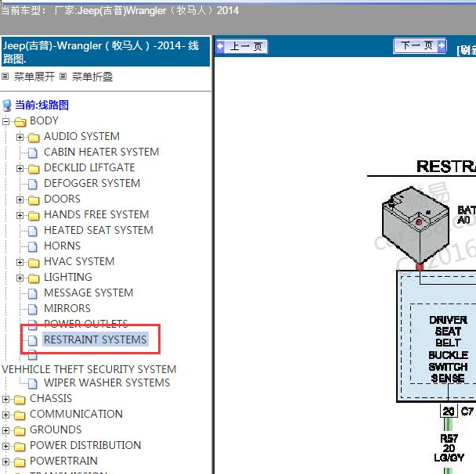Expand the DECKLID LIFTGATE folder
Image resolution: width=476 pixels, height=474 pixels.
(20, 169)
